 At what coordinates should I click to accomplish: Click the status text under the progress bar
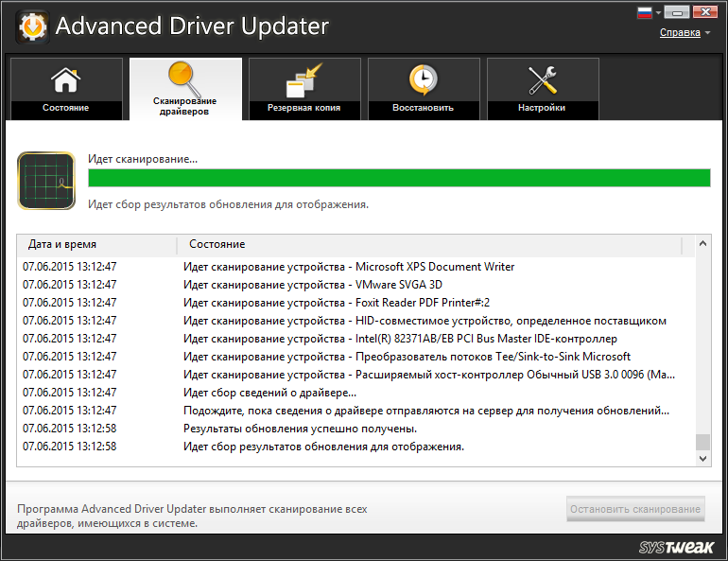coord(229,204)
